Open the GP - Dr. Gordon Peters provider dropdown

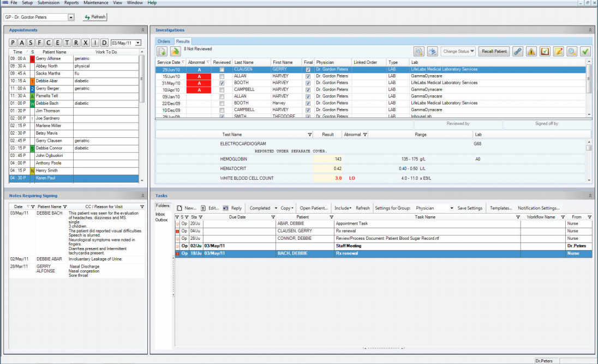(71, 17)
